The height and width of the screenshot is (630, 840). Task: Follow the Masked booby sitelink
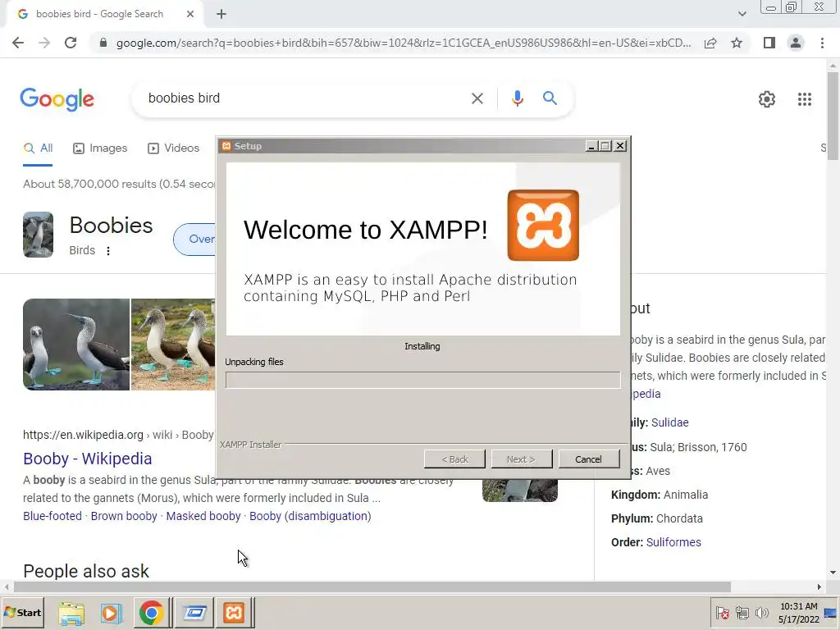click(x=203, y=516)
